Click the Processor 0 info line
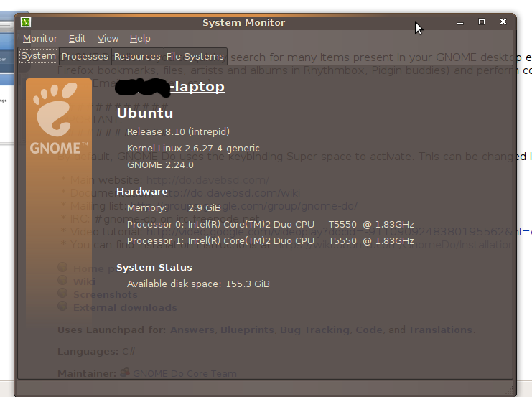This screenshot has height=397, width=532. (270, 225)
